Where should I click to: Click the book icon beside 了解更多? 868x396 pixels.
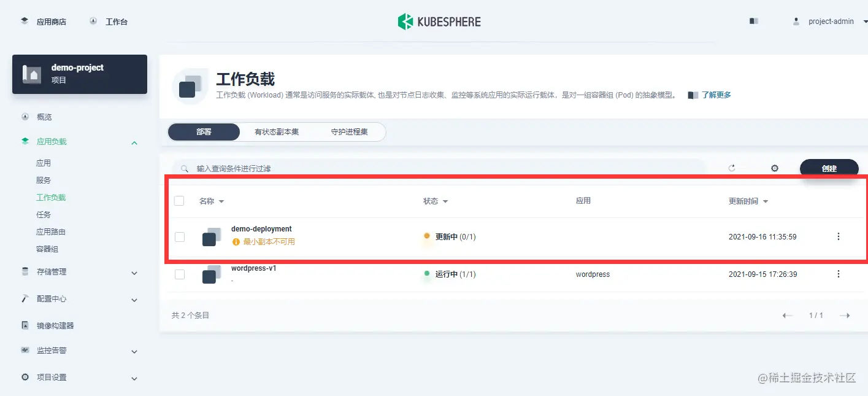[x=693, y=95]
